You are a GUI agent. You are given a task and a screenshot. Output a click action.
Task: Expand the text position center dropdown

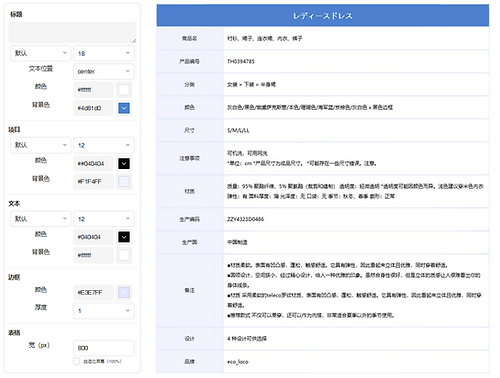[104, 71]
